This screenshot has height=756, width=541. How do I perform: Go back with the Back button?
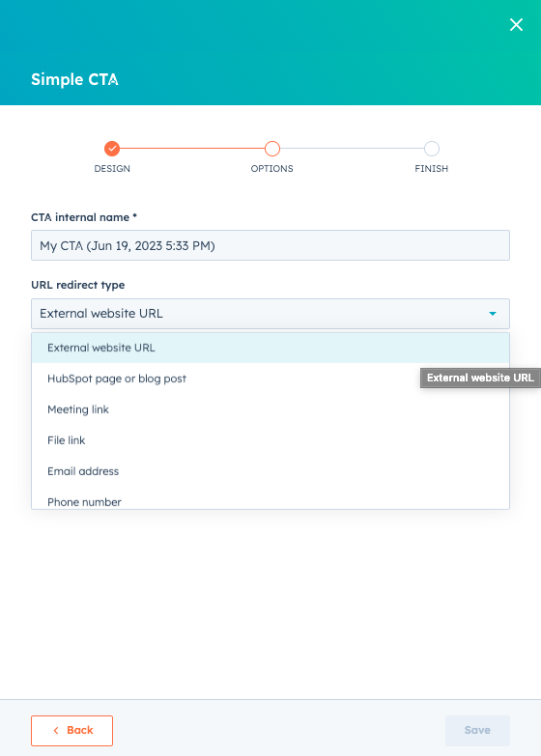(x=71, y=731)
